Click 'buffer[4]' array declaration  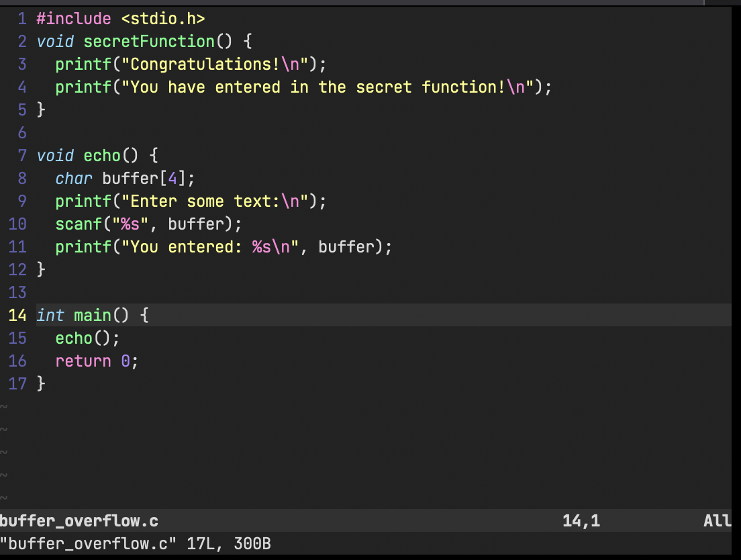click(x=144, y=179)
